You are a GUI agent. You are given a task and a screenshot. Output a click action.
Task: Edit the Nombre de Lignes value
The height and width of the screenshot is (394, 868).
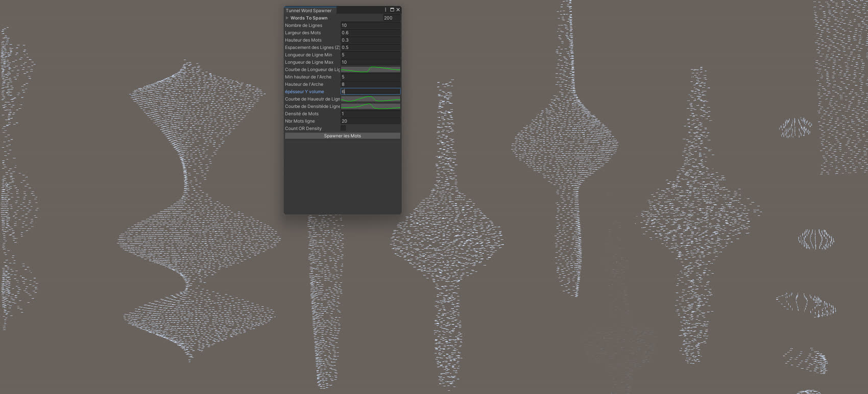tap(371, 25)
